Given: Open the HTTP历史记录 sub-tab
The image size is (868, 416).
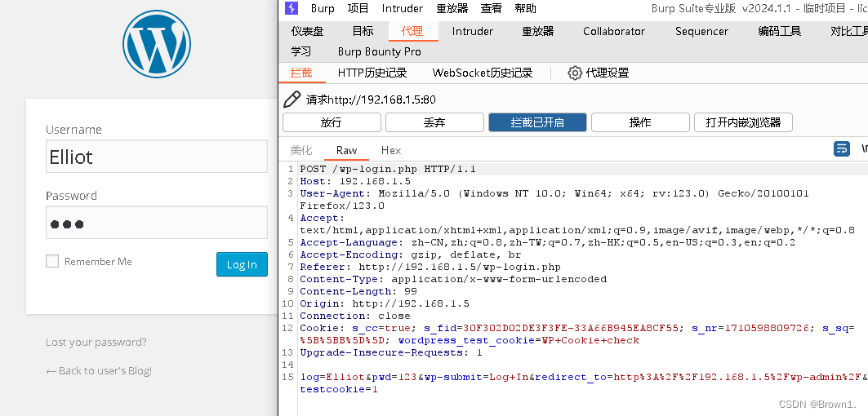Looking at the screenshot, I should point(372,73).
